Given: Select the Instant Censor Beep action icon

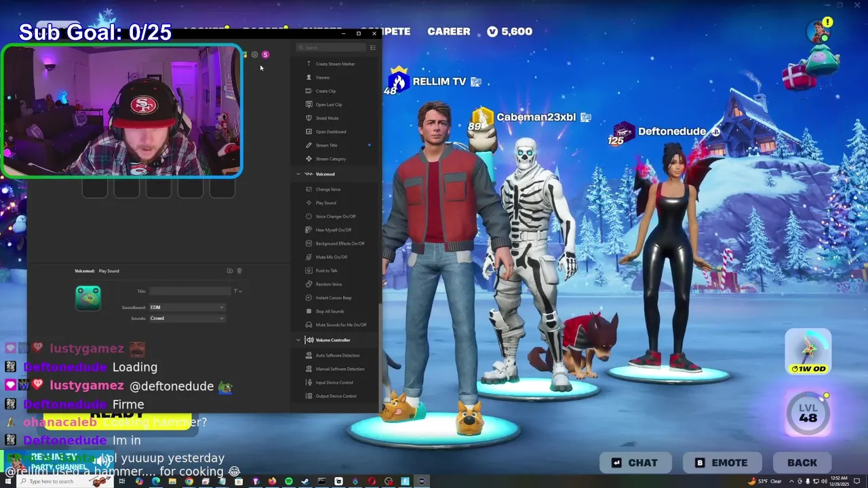Looking at the screenshot, I should 309,298.
